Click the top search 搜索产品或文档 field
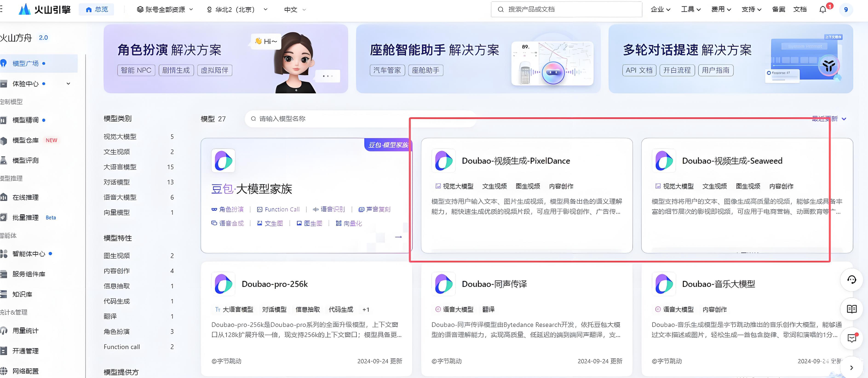This screenshot has height=378, width=868. pos(566,9)
